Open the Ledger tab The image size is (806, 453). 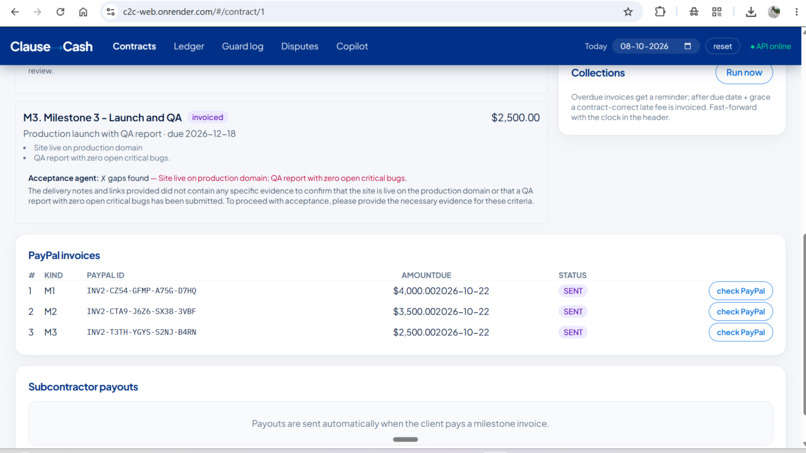click(189, 46)
